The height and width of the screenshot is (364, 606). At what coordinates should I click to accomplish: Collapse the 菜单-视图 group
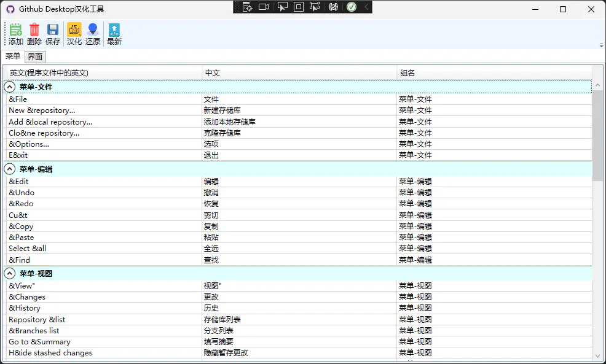(x=9, y=273)
